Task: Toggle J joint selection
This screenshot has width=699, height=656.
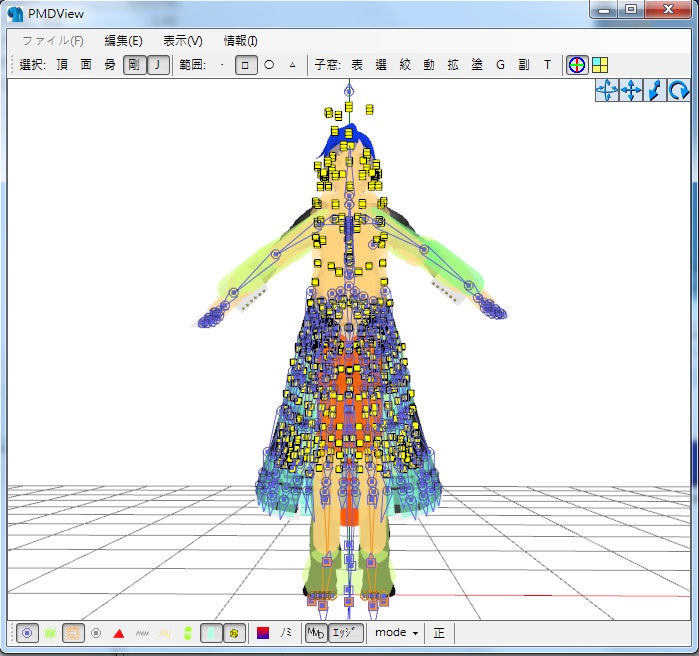Action: 158,65
